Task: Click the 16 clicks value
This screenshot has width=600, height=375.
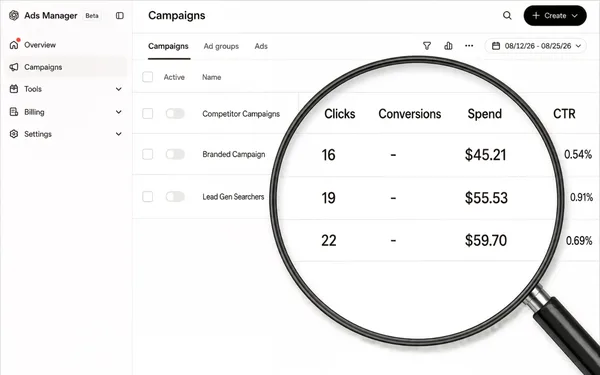Action: coord(328,155)
